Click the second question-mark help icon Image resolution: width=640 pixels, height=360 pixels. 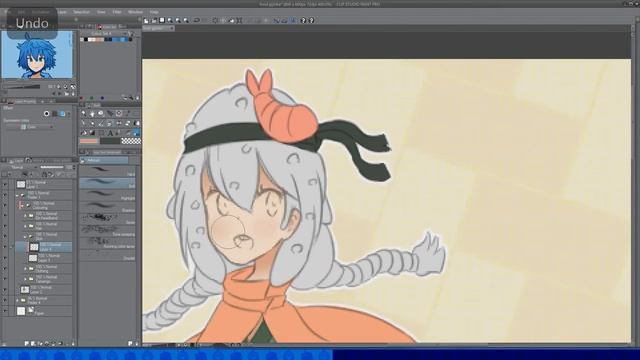coord(311,20)
